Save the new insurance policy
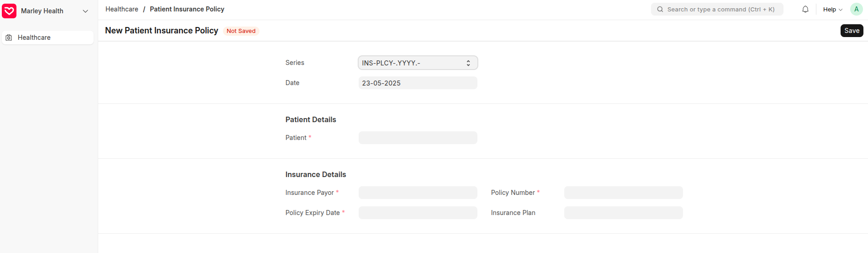The image size is (868, 253). (x=852, y=31)
